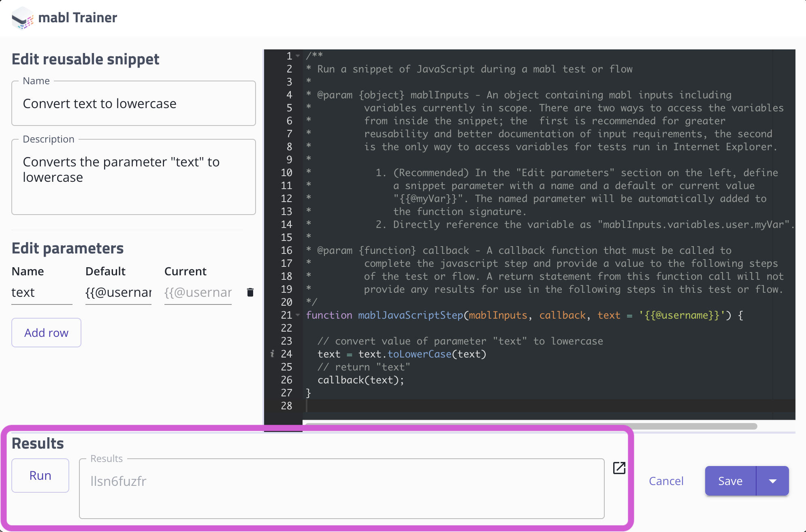Collapse the function fold arrow at line 21
This screenshot has width=806, height=532.
(298, 315)
